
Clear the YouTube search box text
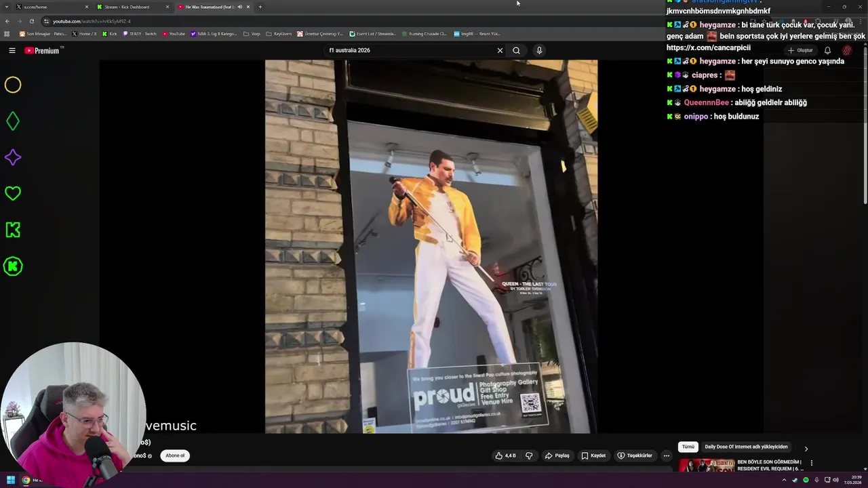500,50
